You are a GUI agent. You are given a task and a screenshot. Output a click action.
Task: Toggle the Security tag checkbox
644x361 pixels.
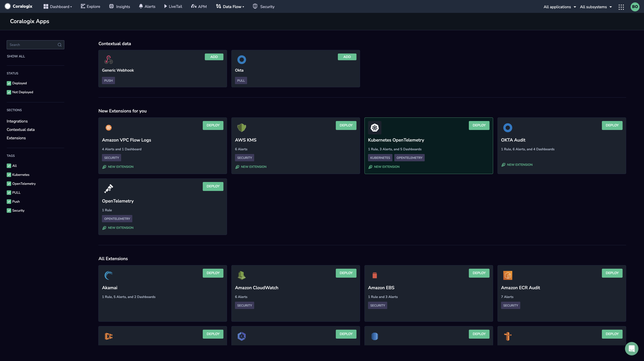9,210
